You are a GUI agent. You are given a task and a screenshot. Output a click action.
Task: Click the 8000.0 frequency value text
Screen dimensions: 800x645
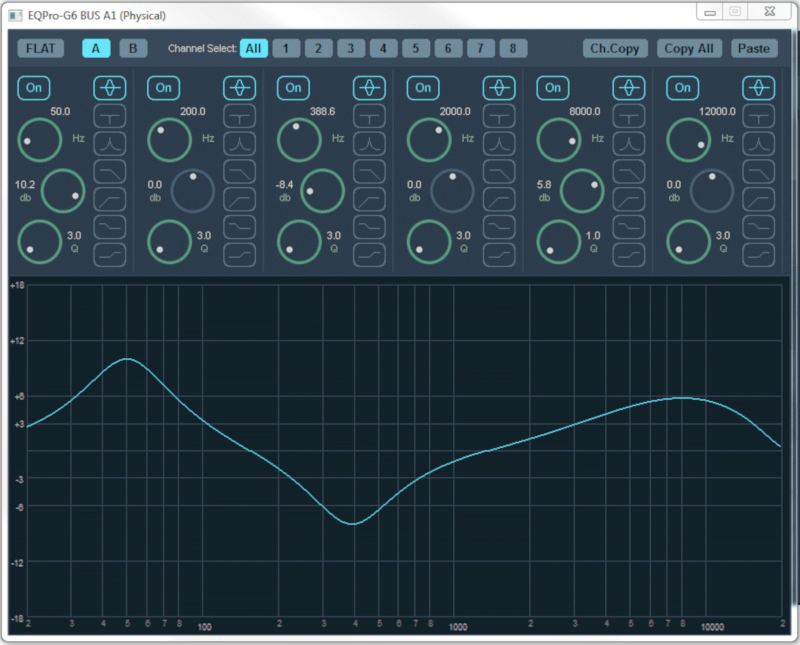[585, 111]
